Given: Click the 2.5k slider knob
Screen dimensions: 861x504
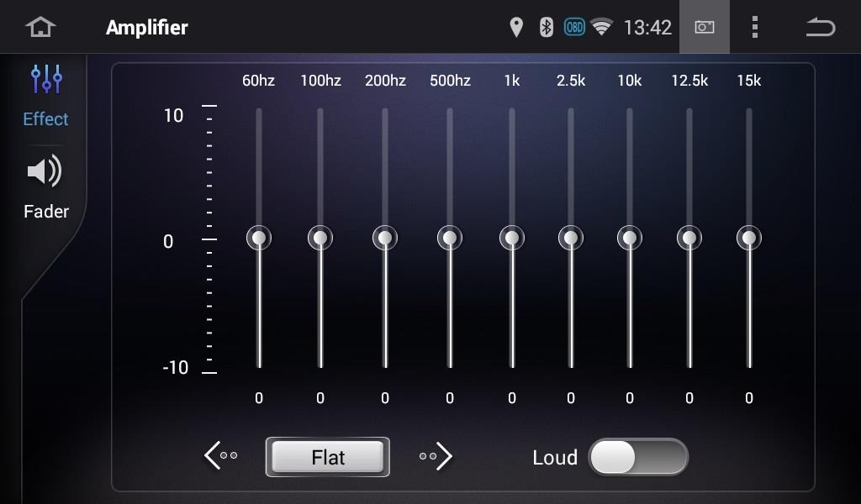Looking at the screenshot, I should coord(571,238).
